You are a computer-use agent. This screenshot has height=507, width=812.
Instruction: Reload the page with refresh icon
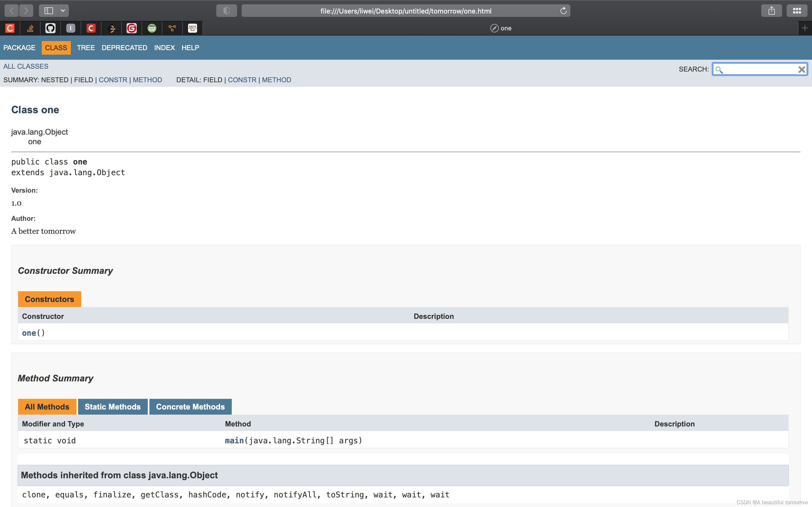563,11
